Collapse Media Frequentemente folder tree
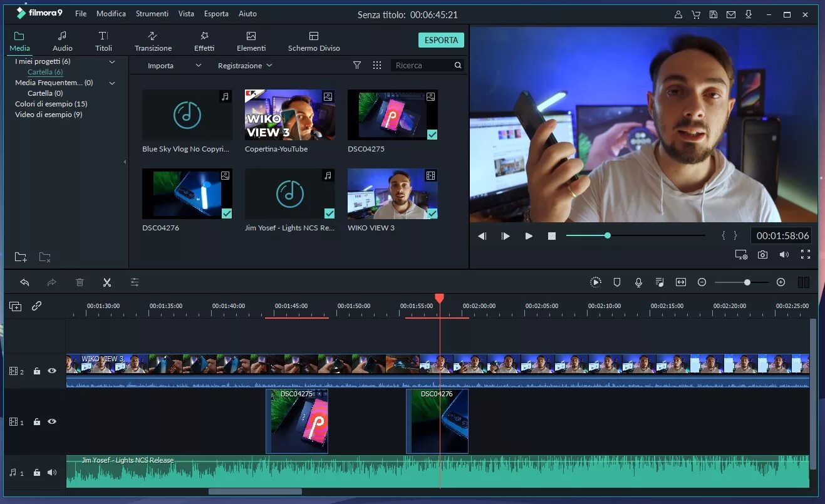Image resolution: width=825 pixels, height=504 pixels. click(112, 83)
